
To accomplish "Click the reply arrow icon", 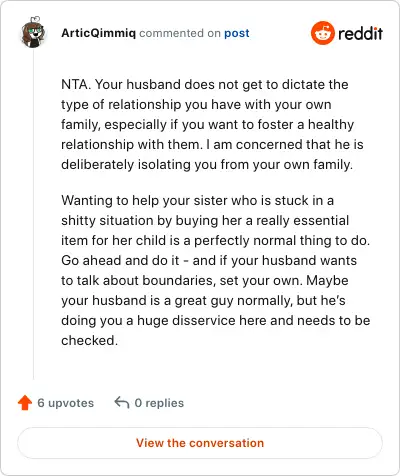I will (122, 402).
